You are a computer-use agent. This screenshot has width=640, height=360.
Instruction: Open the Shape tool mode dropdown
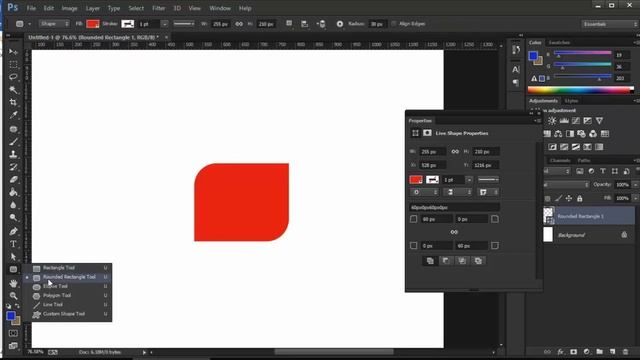click(x=54, y=24)
